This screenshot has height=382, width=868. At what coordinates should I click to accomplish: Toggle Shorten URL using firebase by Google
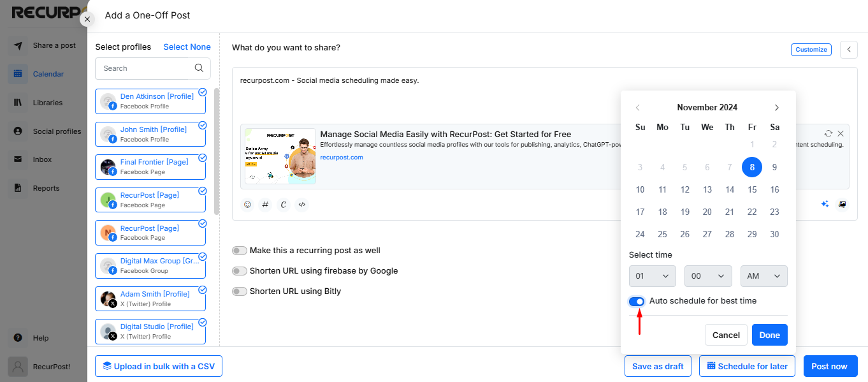(x=240, y=271)
